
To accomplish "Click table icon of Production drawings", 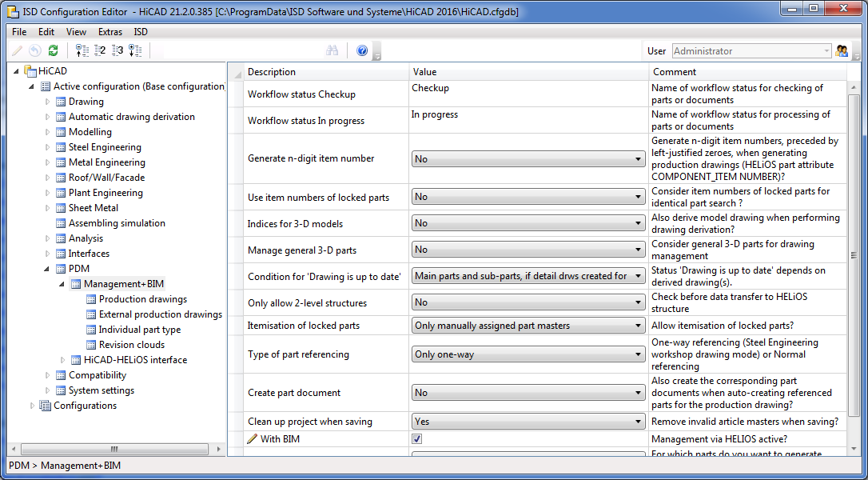I will [x=91, y=299].
